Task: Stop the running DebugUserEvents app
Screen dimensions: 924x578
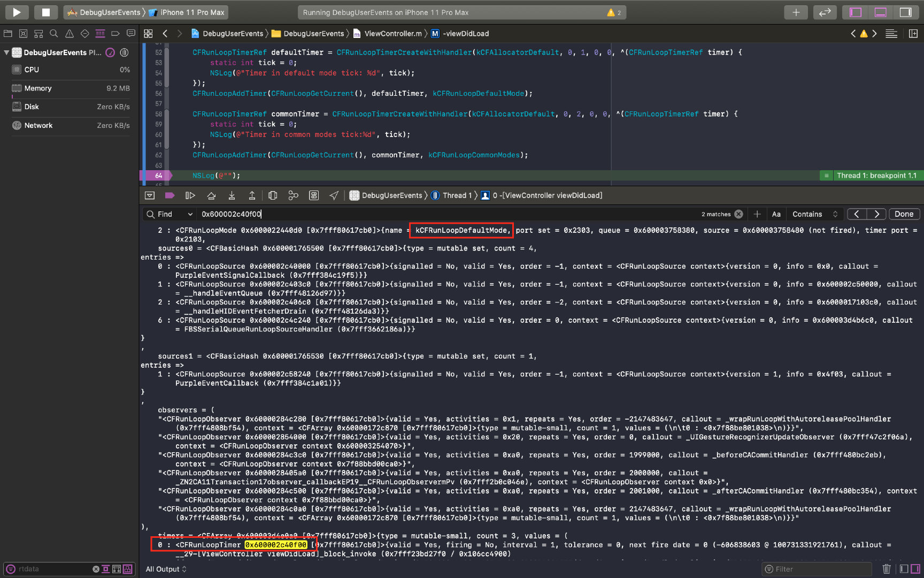Action: (46, 12)
